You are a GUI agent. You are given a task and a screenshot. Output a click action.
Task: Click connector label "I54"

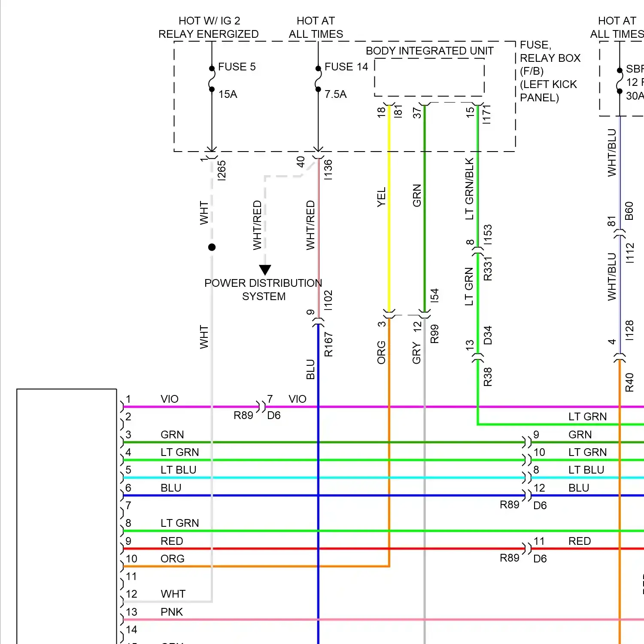pyautogui.click(x=434, y=295)
